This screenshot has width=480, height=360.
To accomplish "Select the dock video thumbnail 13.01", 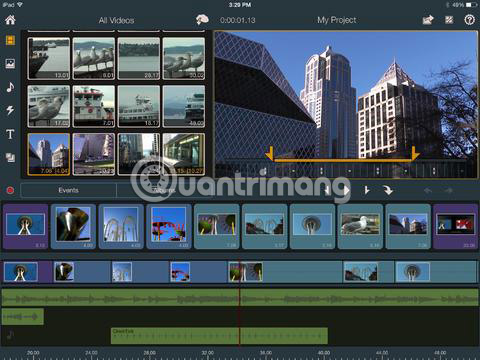I will [x=49, y=58].
